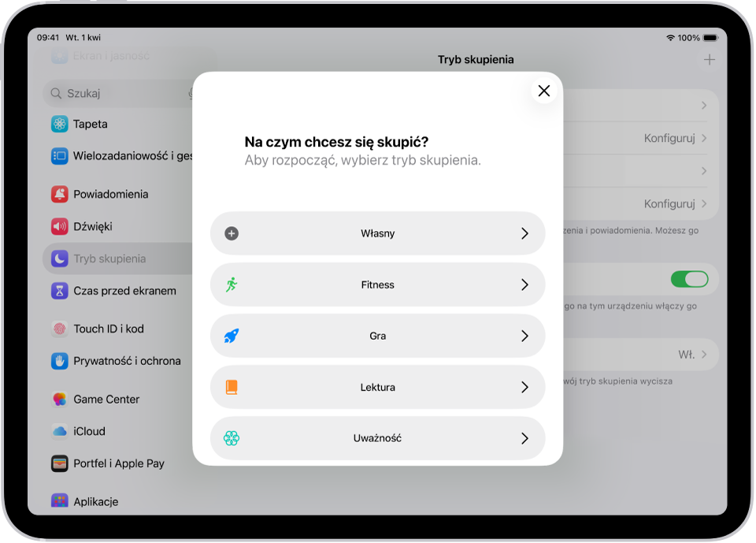Image resolution: width=756 pixels, height=543 pixels.
Task: Add a new focus with plus icon
Action: click(x=710, y=60)
